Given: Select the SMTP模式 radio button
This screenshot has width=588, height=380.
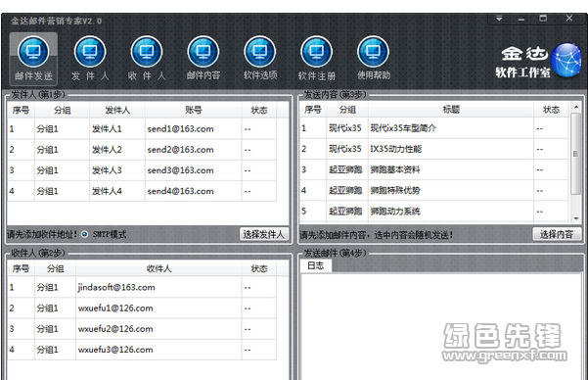Looking at the screenshot, I should pyautogui.click(x=85, y=234).
